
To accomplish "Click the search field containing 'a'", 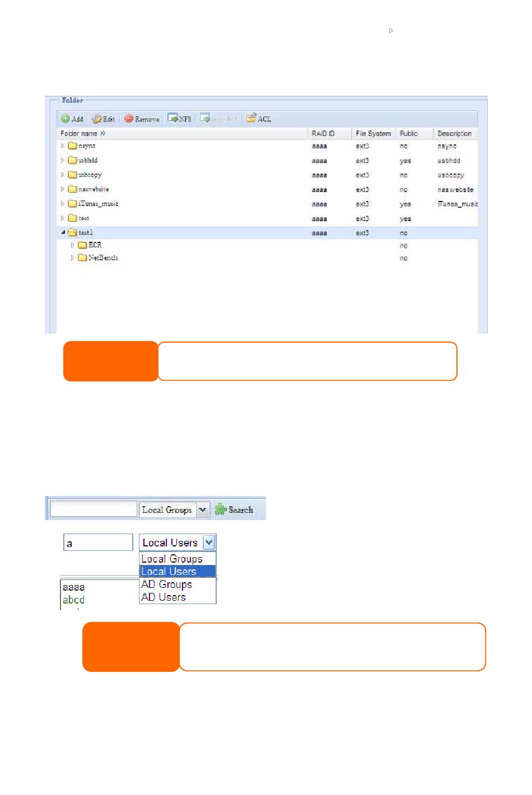I will click(98, 543).
